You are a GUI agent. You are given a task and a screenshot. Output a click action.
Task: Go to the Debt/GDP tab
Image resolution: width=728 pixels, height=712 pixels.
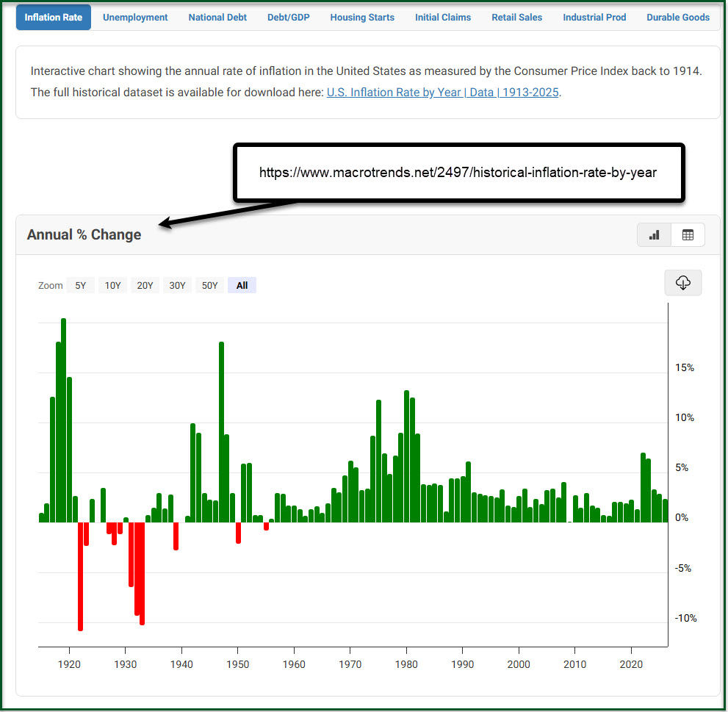click(x=289, y=17)
